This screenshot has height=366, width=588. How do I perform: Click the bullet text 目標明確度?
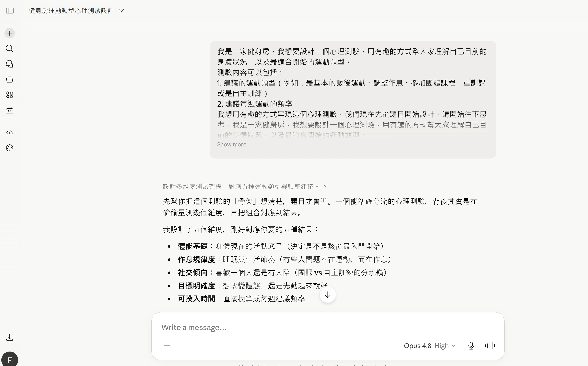196,286
